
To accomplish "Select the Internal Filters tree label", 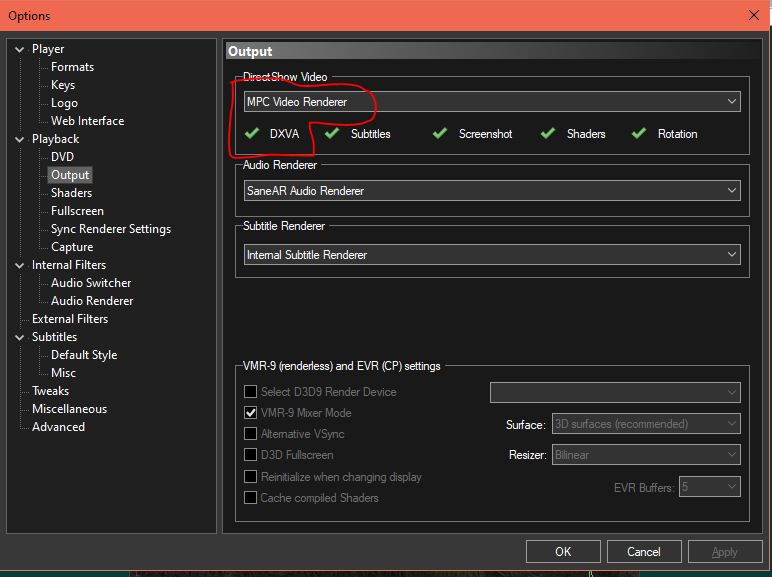I will point(69,265).
